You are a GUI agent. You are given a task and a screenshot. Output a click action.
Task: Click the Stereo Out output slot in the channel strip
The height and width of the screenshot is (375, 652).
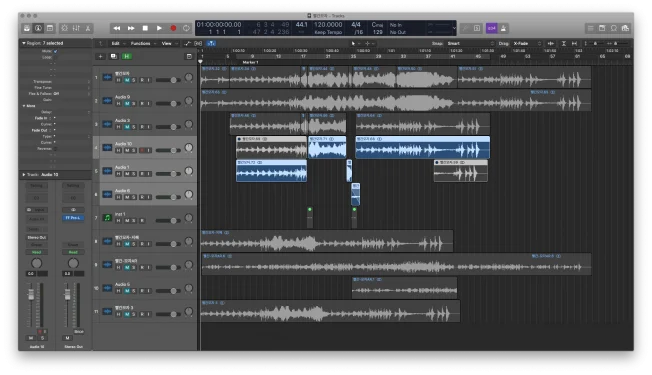point(37,237)
